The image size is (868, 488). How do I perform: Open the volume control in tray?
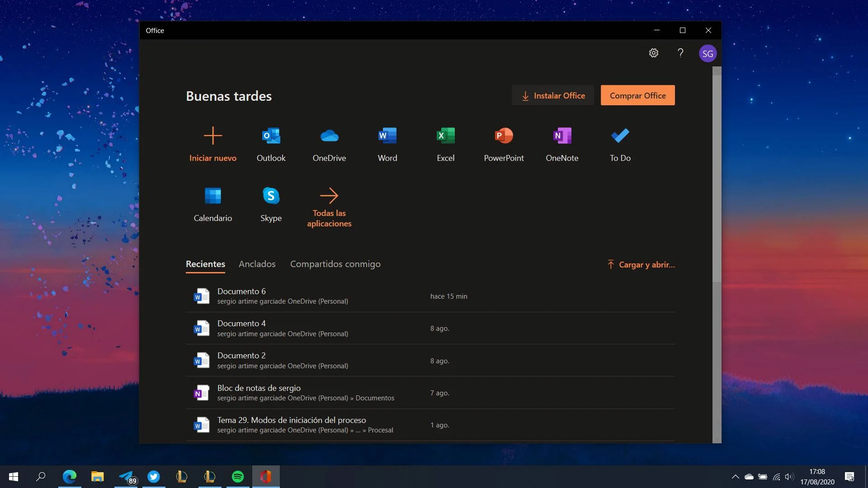click(790, 477)
